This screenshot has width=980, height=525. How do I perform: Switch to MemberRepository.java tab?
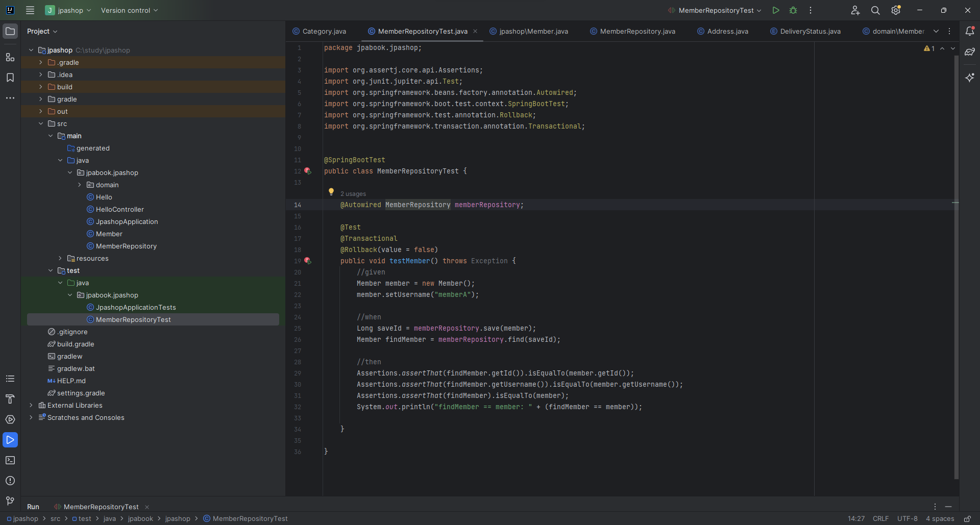click(x=633, y=31)
